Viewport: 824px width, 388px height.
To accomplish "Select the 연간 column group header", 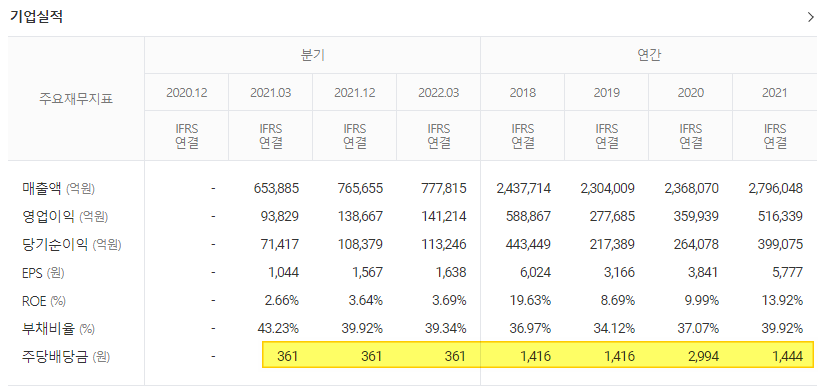I will (648, 55).
